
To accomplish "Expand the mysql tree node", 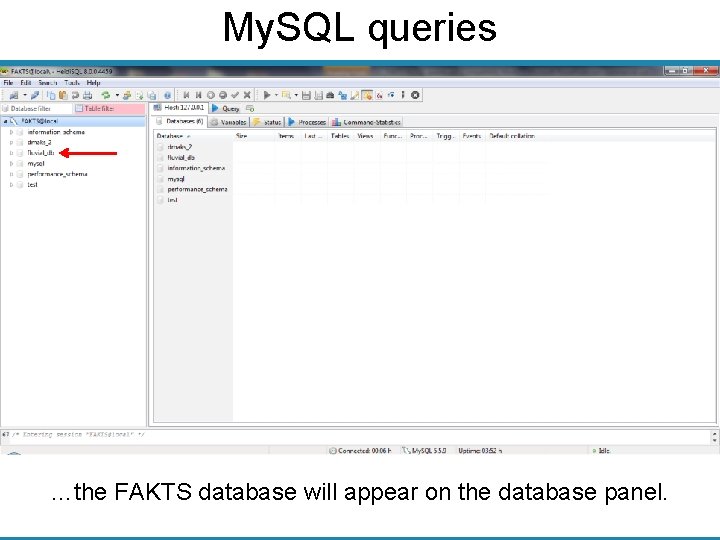I will click(x=11, y=163).
